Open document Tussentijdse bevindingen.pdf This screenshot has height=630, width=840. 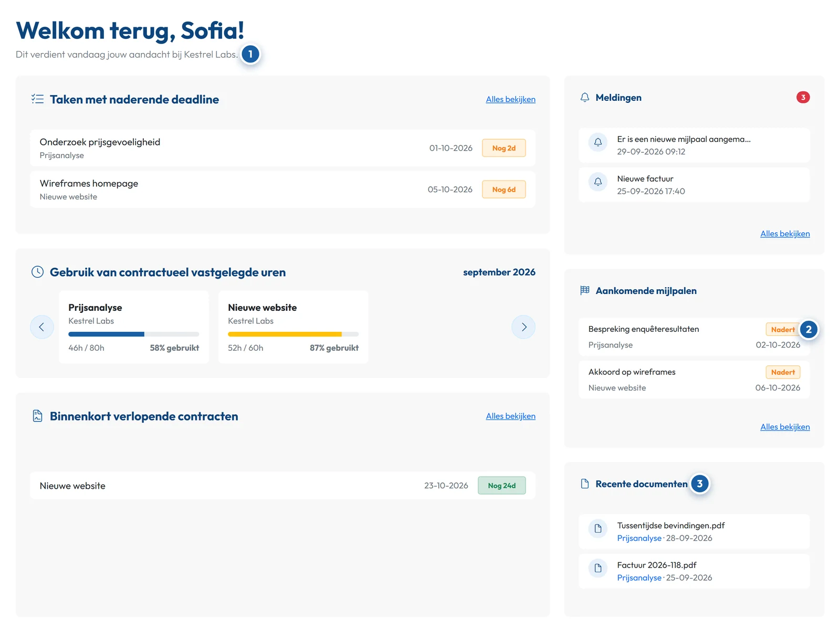pos(671,526)
